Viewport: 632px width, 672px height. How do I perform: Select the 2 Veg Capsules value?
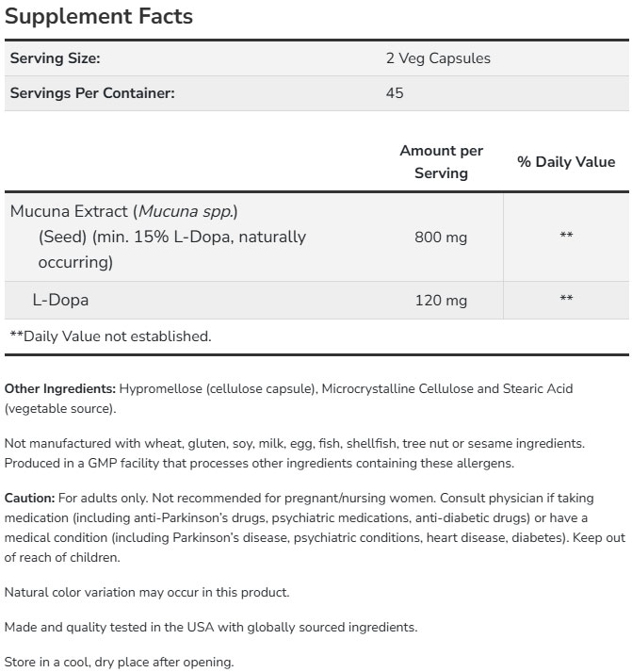(x=438, y=58)
